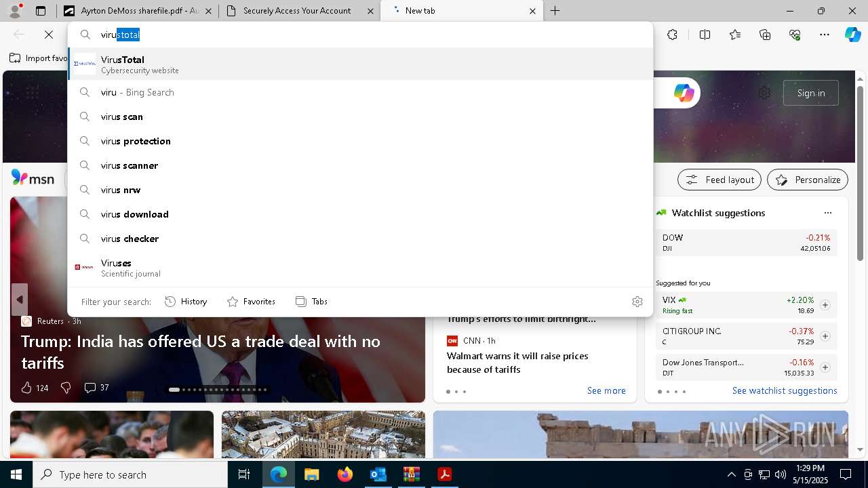
Task: Select the 'virus scan' suggestion
Action: [360, 117]
